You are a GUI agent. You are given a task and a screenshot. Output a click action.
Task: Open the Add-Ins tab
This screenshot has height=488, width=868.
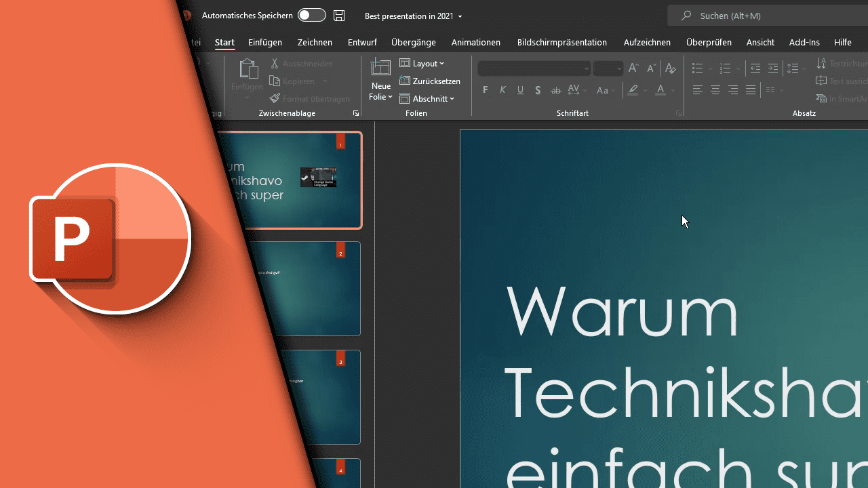point(804,42)
